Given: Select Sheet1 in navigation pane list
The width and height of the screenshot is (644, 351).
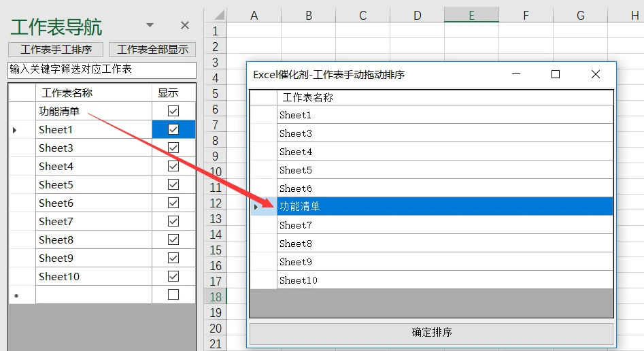Looking at the screenshot, I should tap(94, 129).
